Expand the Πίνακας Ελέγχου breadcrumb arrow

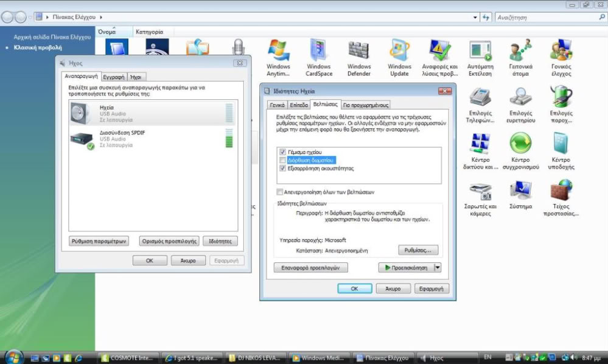click(x=100, y=18)
